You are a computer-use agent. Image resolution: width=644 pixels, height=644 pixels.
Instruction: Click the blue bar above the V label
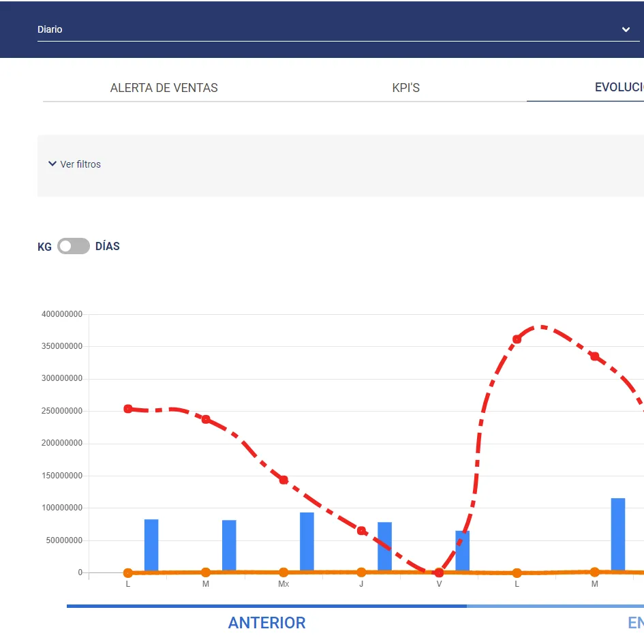463,549
